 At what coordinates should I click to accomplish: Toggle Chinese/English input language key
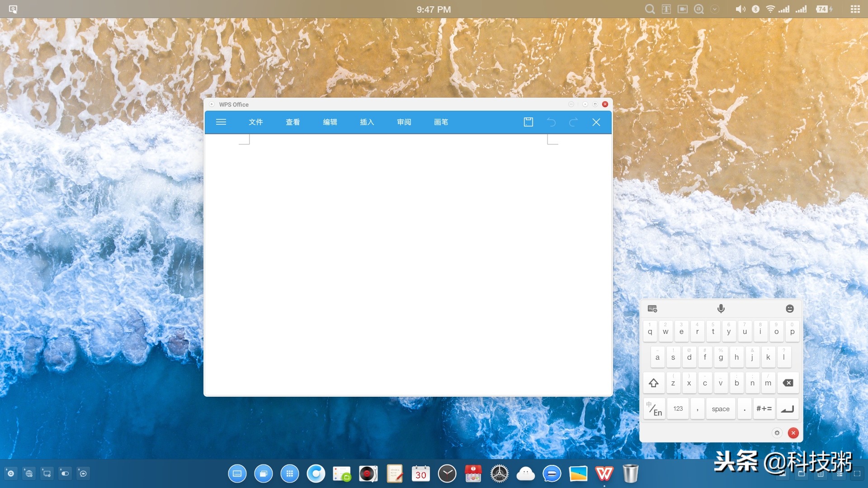click(654, 409)
